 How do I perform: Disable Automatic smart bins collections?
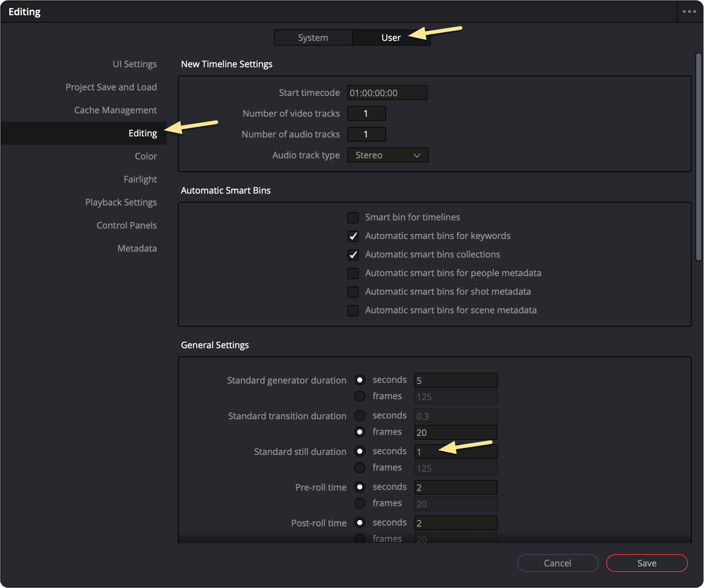[x=353, y=255]
